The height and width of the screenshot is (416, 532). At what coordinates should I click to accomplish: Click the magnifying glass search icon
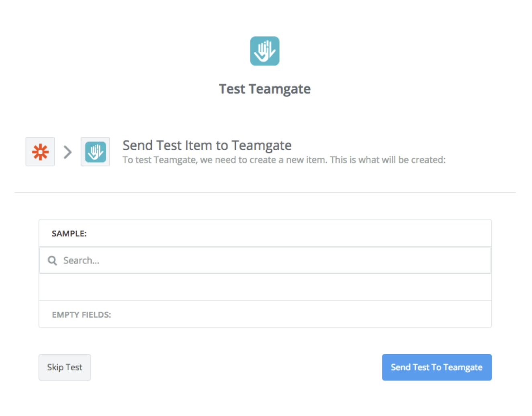(x=52, y=261)
